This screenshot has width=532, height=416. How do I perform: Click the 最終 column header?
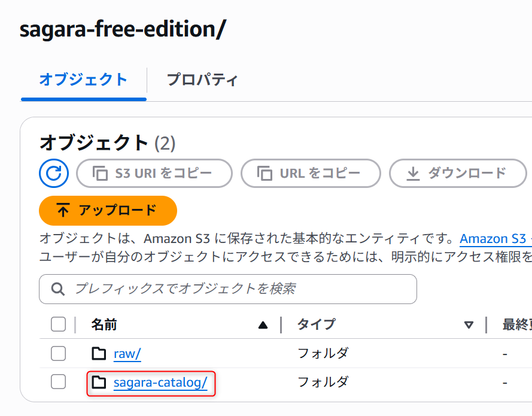click(x=516, y=325)
